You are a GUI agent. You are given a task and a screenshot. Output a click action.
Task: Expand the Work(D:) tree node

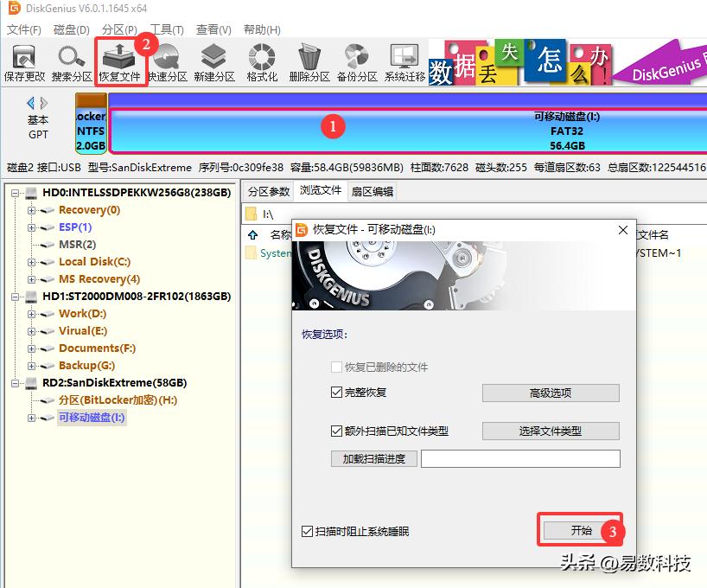tap(32, 314)
